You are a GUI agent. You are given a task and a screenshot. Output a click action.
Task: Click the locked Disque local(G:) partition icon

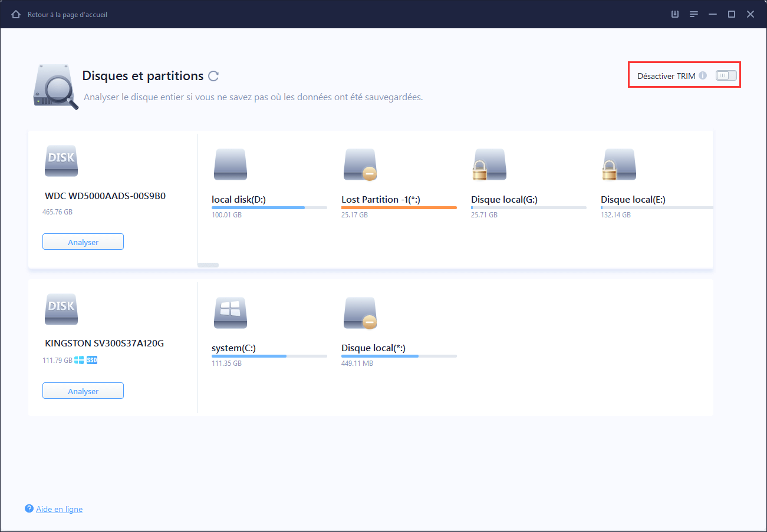click(x=489, y=165)
